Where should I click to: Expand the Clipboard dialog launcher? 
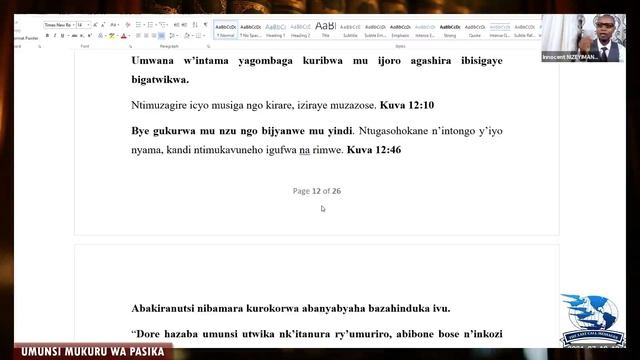pos(40,47)
